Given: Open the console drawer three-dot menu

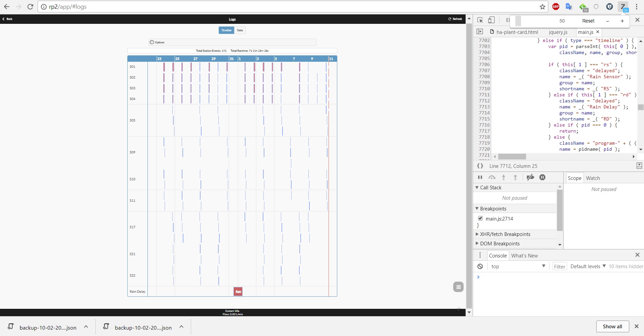Looking at the screenshot, I should pyautogui.click(x=480, y=255).
